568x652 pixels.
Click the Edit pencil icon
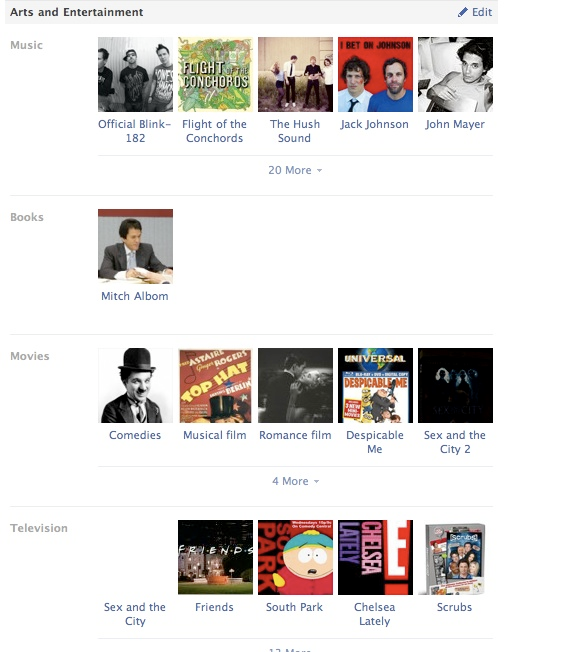462,12
